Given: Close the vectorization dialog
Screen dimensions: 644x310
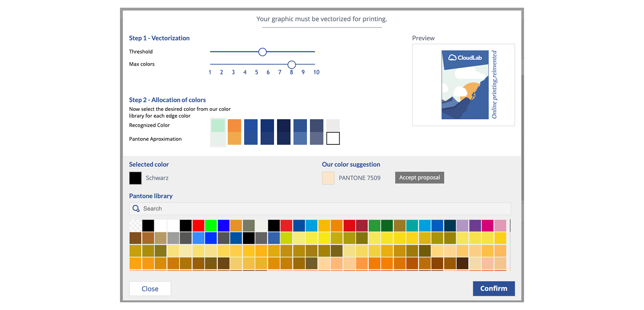Looking at the screenshot, I should [x=150, y=289].
